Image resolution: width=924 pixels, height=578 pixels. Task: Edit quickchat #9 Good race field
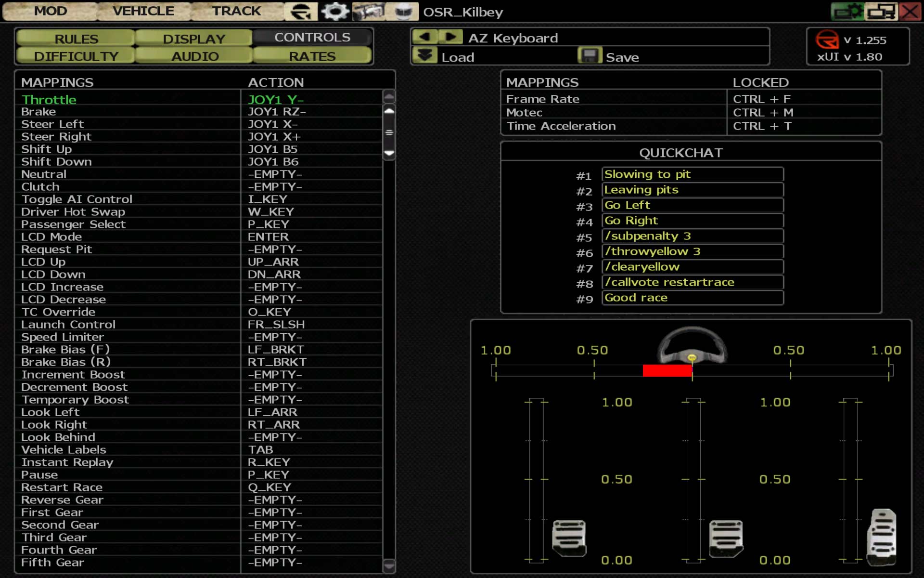[692, 298]
